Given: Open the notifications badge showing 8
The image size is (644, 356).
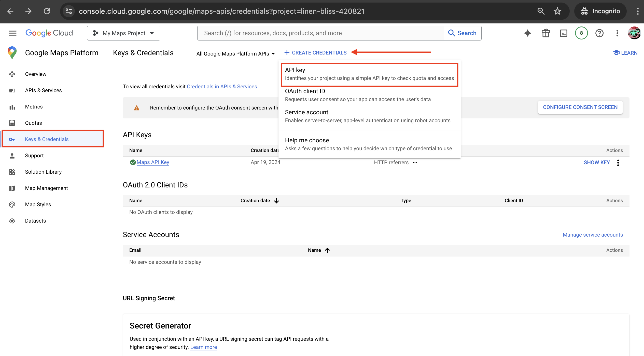Looking at the screenshot, I should coord(581,33).
